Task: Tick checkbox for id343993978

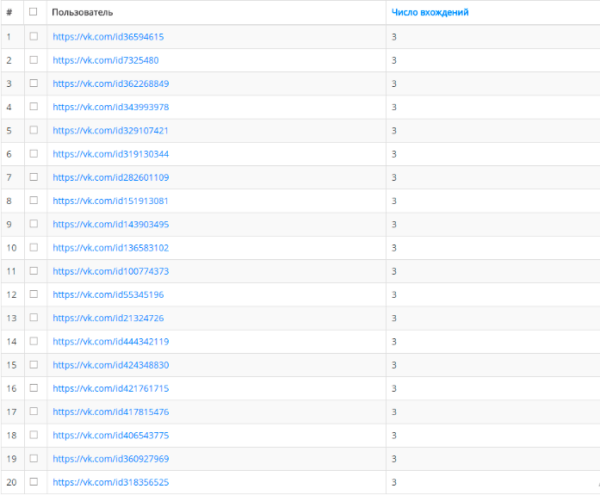Action: coord(34,107)
